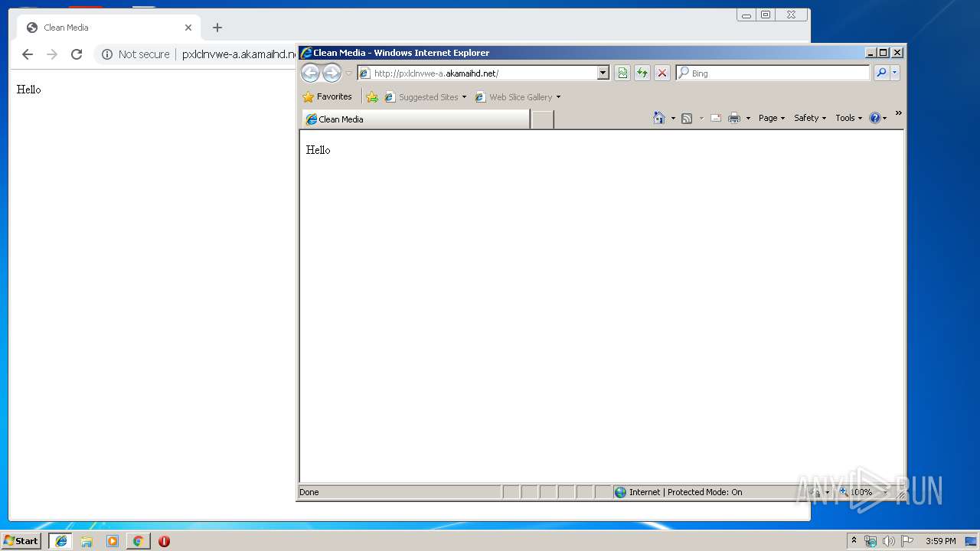Select the Clean Media tab in Internet Explorer
980x551 pixels.
pos(416,119)
